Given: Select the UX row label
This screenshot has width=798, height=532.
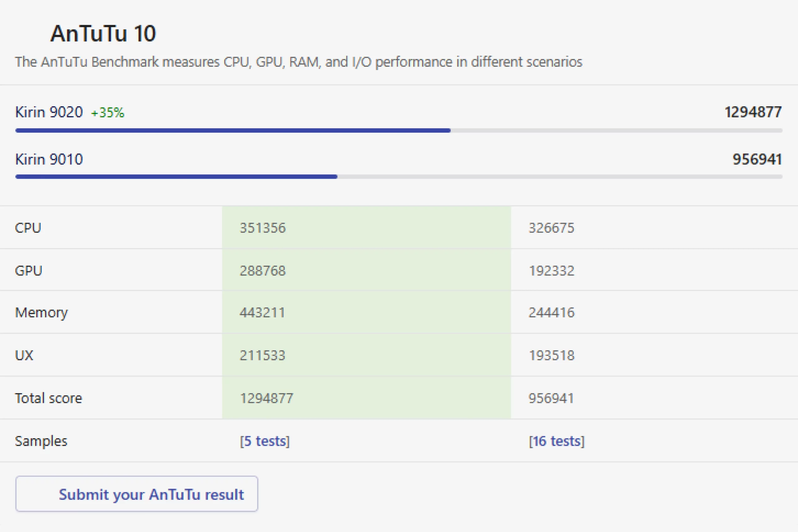Looking at the screenshot, I should (24, 355).
